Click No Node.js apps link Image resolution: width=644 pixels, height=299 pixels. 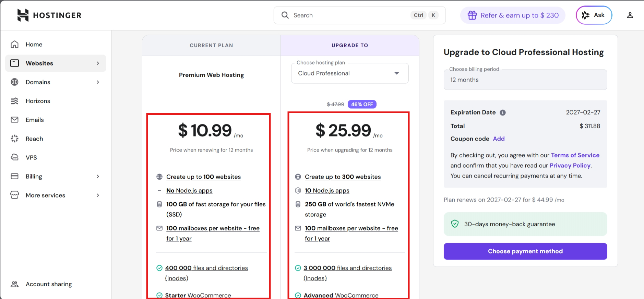point(189,191)
